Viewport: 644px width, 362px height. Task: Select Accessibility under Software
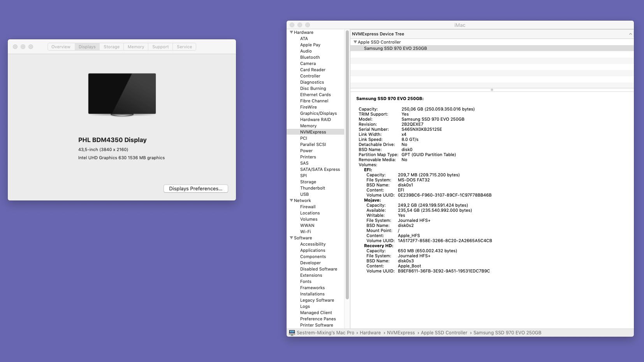point(313,244)
